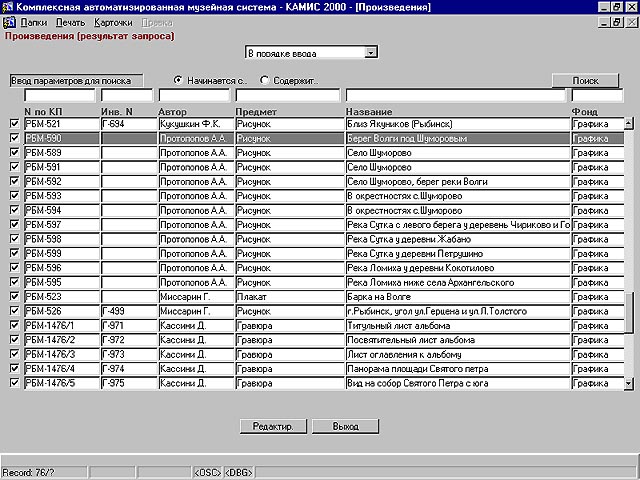Click title 'Вид на собор Святого Петра с юга'

point(458,383)
